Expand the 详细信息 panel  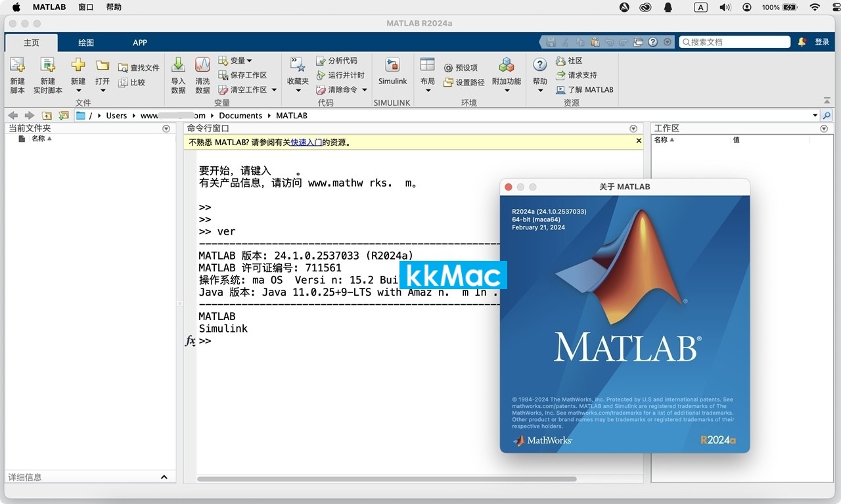point(164,477)
